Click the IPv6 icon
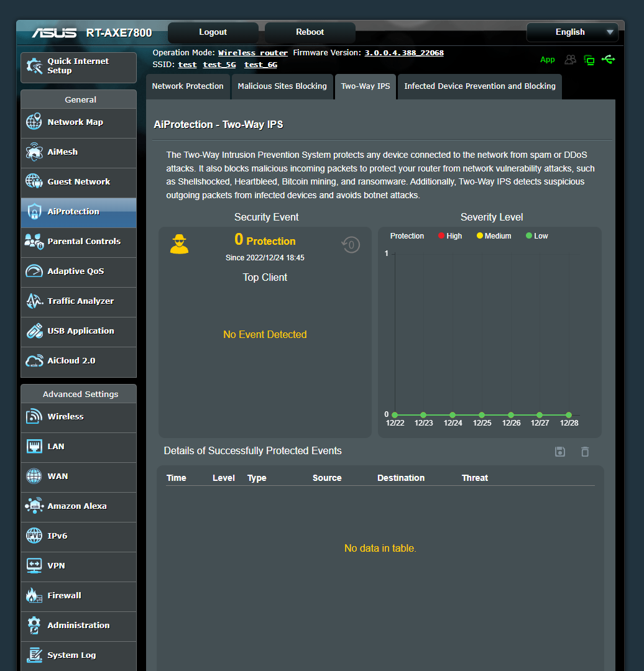The height and width of the screenshot is (671, 644). 34,536
